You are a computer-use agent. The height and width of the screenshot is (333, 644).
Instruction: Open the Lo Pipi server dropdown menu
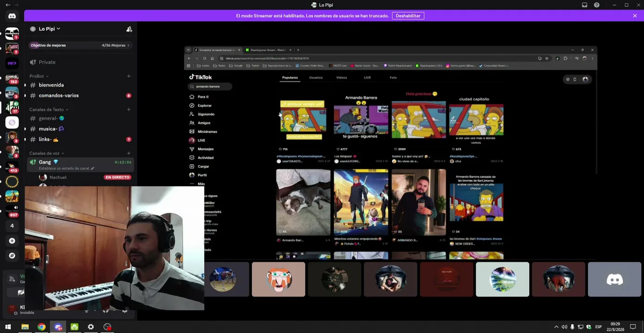point(49,29)
